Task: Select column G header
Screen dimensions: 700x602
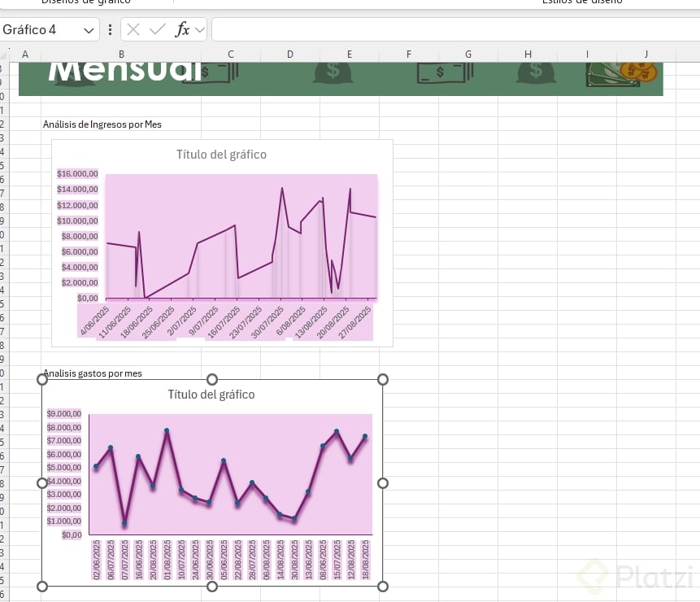Action: (468, 54)
